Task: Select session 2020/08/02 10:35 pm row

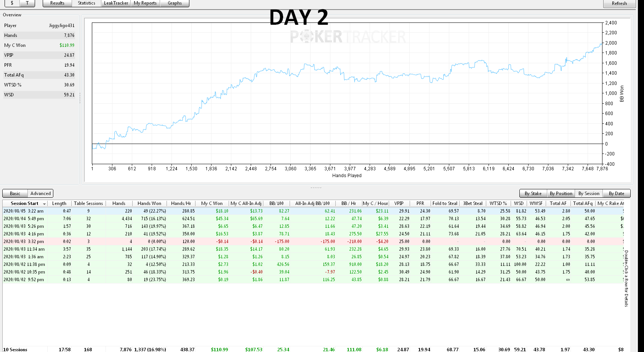Action: [x=313, y=272]
